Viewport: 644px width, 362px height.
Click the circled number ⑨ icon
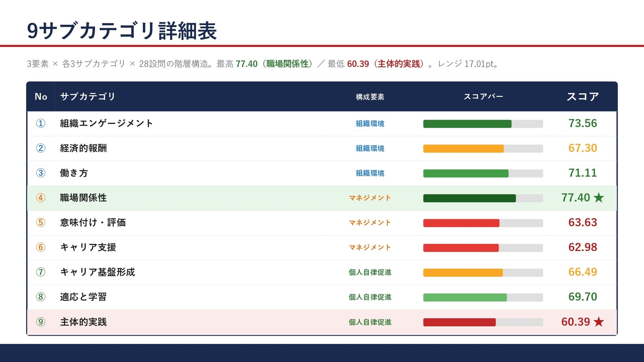click(41, 322)
